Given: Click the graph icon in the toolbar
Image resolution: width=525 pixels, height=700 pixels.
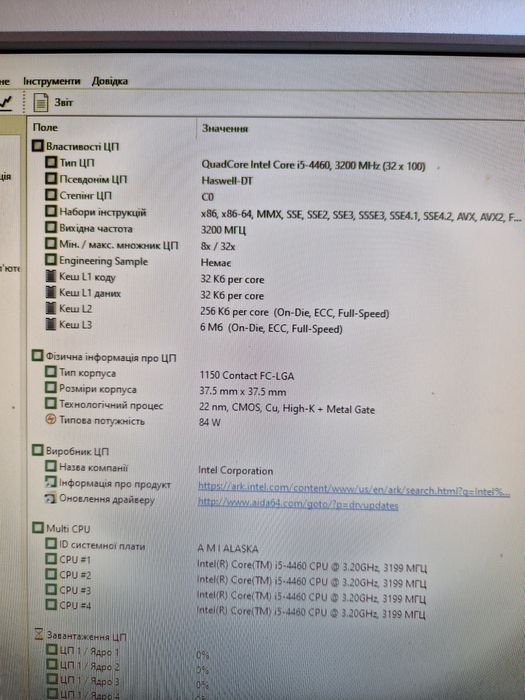Looking at the screenshot, I should pos(6,103).
